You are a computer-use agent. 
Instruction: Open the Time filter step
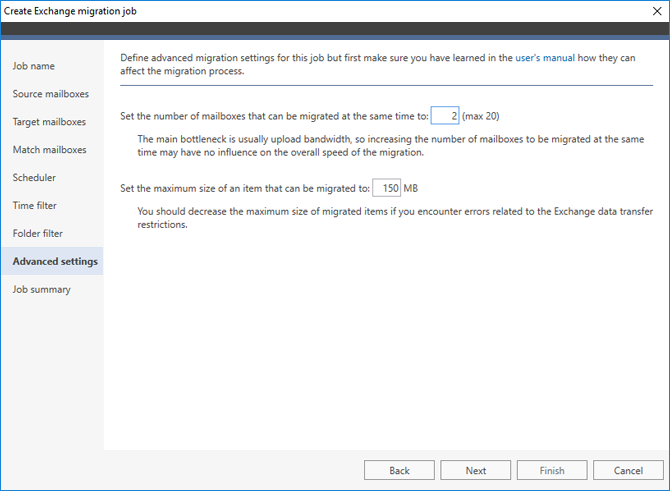click(35, 206)
